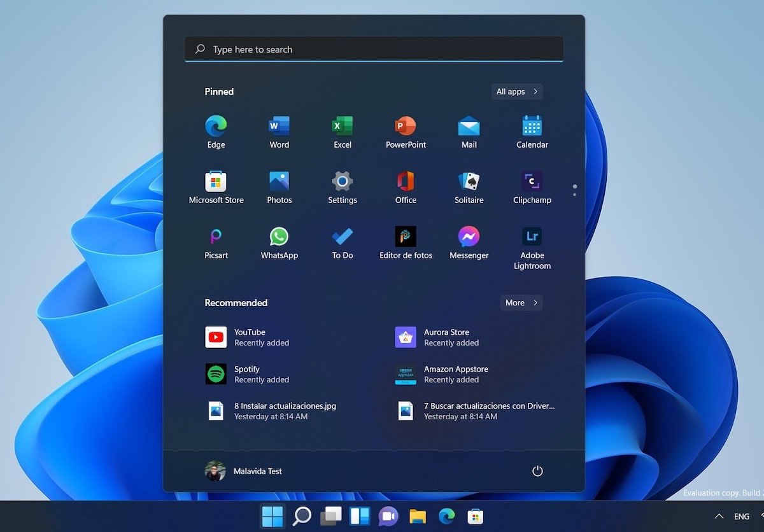764x532 pixels.
Task: Open the Calendar app
Action: pos(532,132)
